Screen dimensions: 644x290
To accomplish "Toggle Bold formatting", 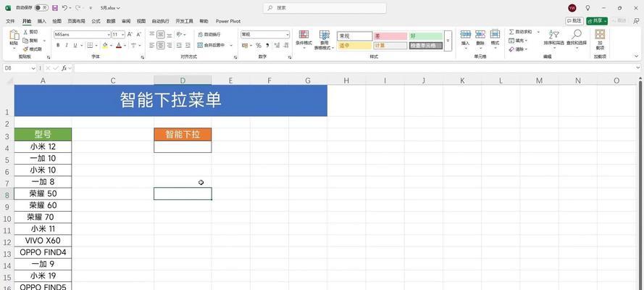I will [58, 45].
